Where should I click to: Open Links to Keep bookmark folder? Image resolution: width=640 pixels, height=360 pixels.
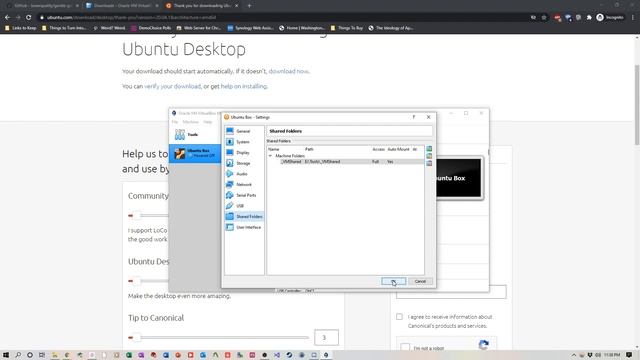click(20, 28)
